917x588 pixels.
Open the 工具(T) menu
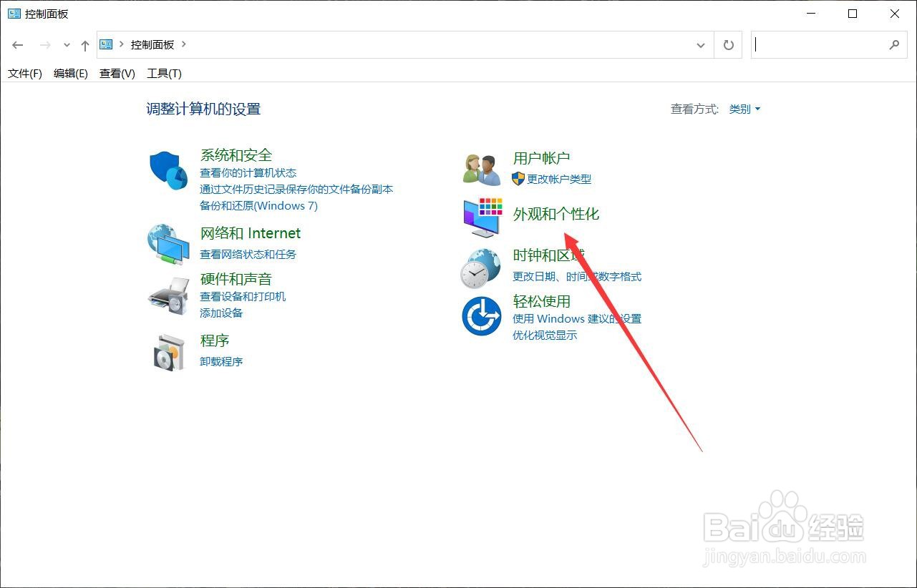(x=163, y=73)
